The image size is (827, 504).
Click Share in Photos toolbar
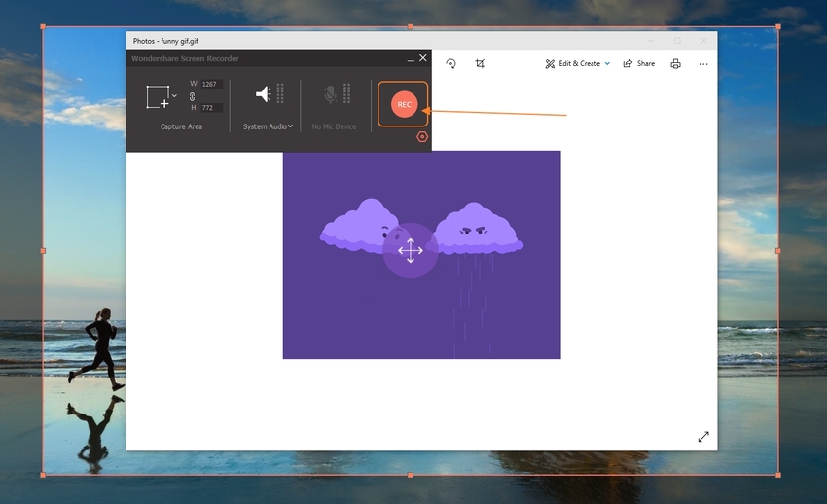click(x=639, y=64)
